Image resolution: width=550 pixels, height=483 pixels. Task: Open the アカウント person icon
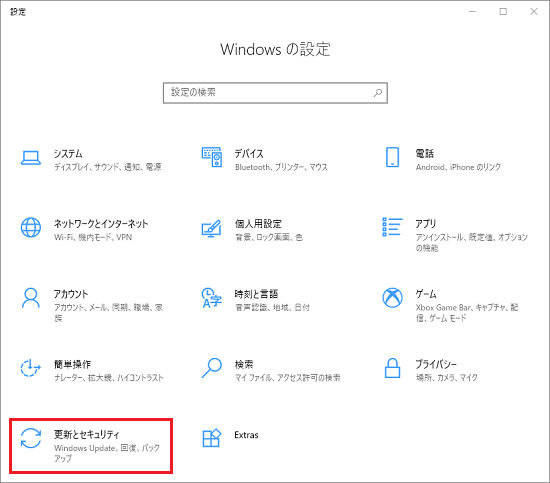[x=31, y=298]
